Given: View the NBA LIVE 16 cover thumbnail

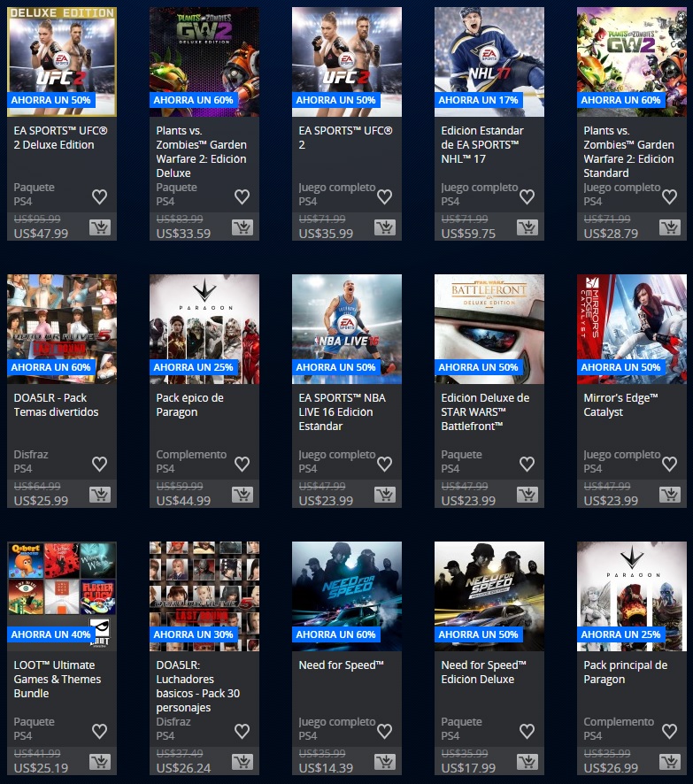Looking at the screenshot, I should (x=347, y=320).
